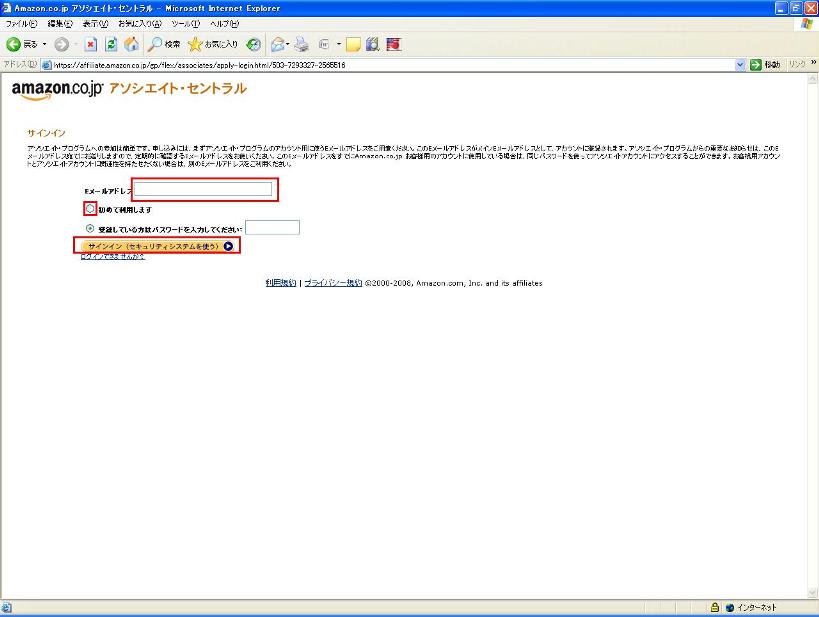The height and width of the screenshot is (617, 819).
Task: Open the Mail button dropdown arrow
Action: point(288,44)
